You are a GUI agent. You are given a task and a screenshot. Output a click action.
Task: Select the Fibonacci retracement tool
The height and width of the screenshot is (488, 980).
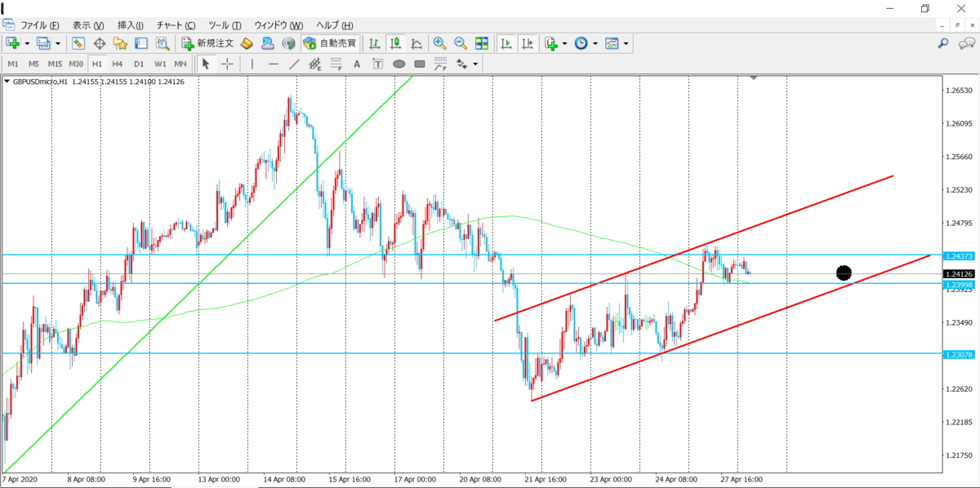[x=336, y=64]
